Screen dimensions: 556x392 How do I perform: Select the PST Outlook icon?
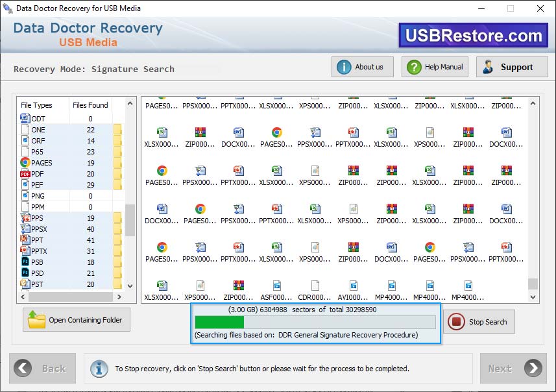click(x=25, y=284)
